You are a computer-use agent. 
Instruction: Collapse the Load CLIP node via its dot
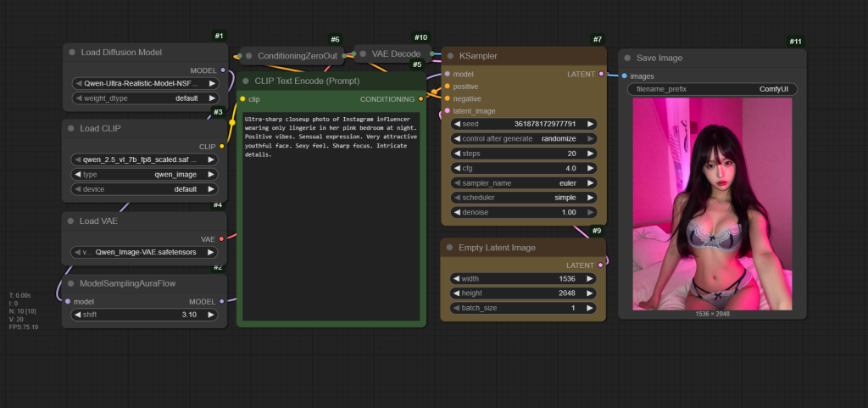pyautogui.click(x=72, y=127)
